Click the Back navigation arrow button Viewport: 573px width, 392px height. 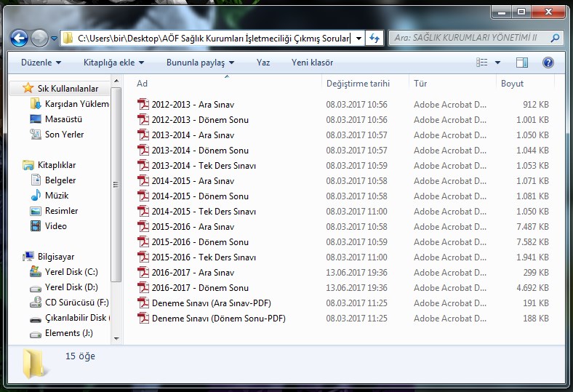(x=20, y=38)
